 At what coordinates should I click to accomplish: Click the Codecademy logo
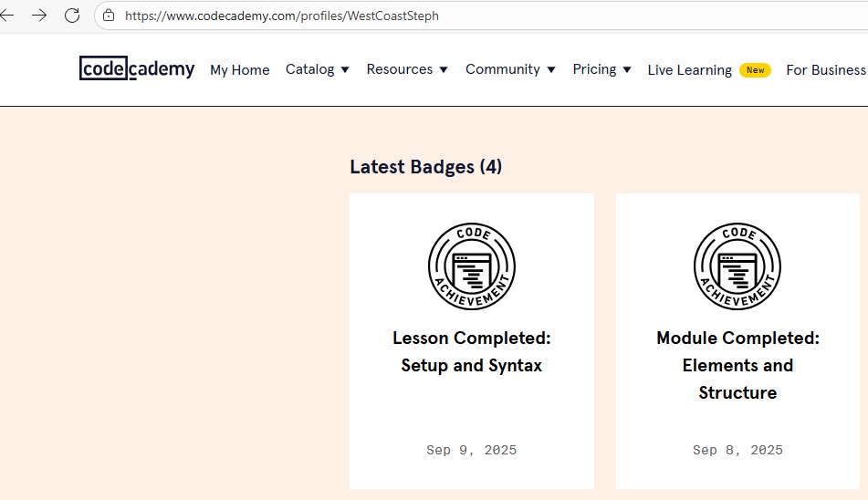click(137, 68)
